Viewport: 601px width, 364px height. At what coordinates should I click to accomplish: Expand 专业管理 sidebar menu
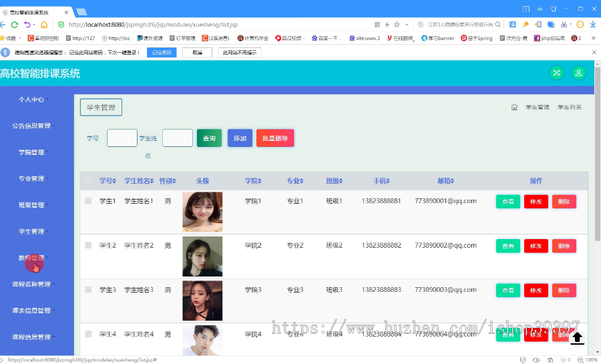tap(34, 178)
